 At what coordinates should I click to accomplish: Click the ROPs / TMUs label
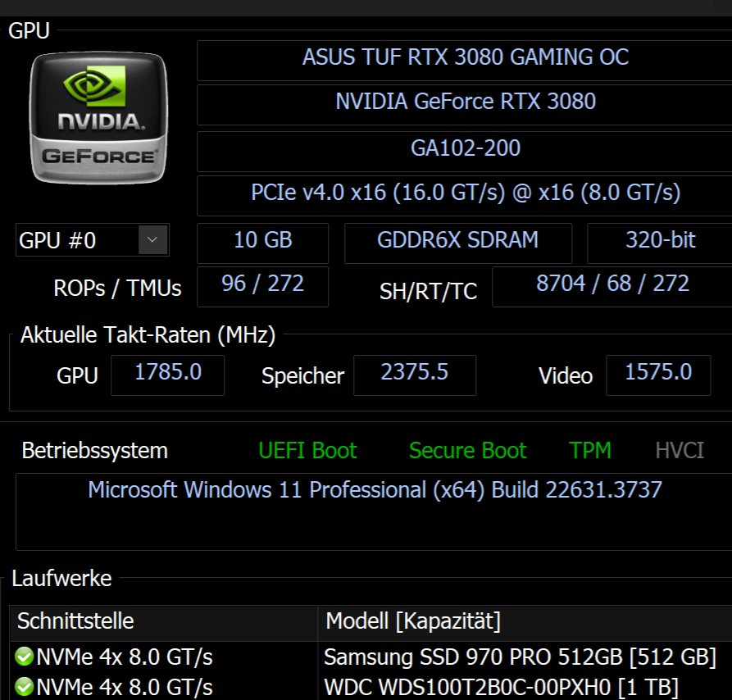(x=117, y=288)
